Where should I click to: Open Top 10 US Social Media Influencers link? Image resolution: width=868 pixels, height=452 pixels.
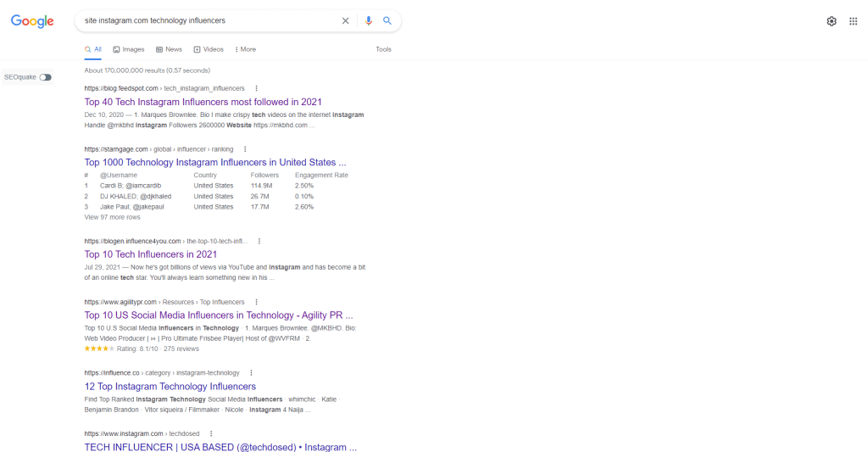point(219,315)
